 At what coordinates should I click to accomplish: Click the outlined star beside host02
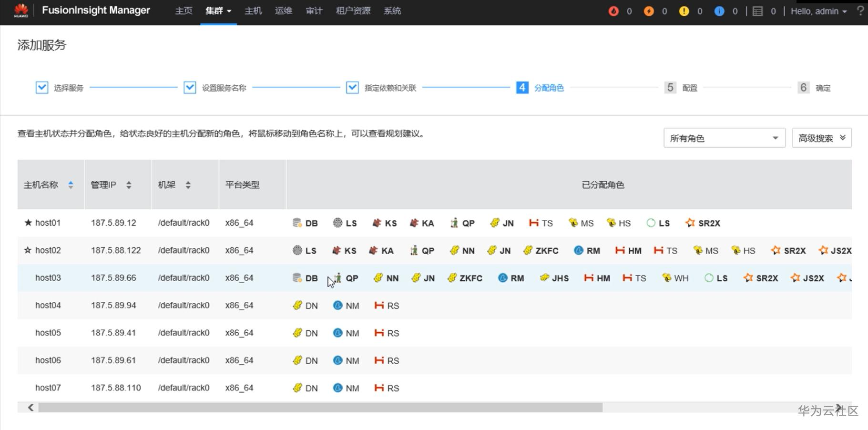tap(28, 250)
